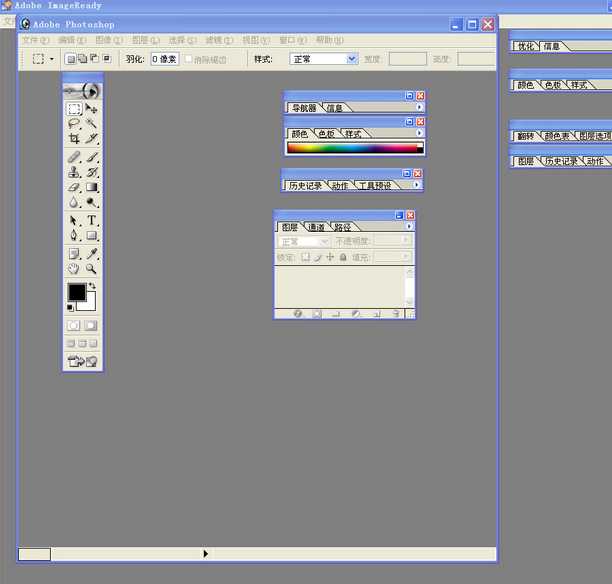The width and height of the screenshot is (612, 584).
Task: Choose Full Screen mode in toolbox
Action: point(93,344)
